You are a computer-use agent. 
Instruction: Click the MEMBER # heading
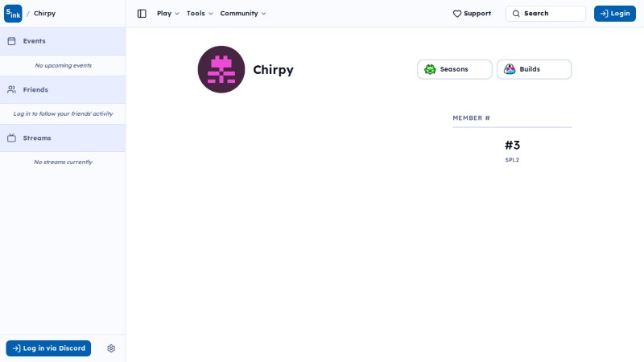(471, 117)
